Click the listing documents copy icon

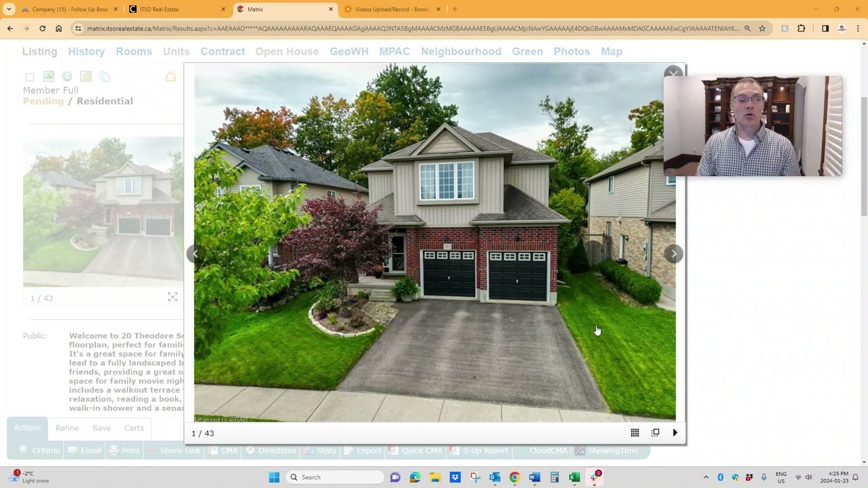[x=104, y=77]
